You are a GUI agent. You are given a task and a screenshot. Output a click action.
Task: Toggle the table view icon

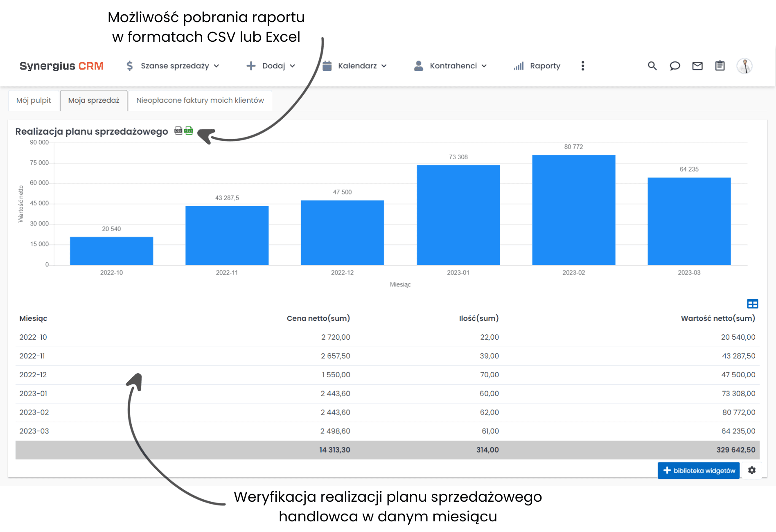click(752, 304)
